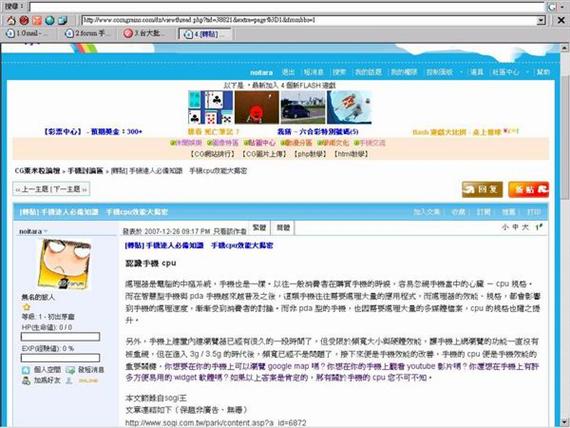570x428 pixels.
Task: Set post font size to 小 (small)
Action: tap(505, 227)
